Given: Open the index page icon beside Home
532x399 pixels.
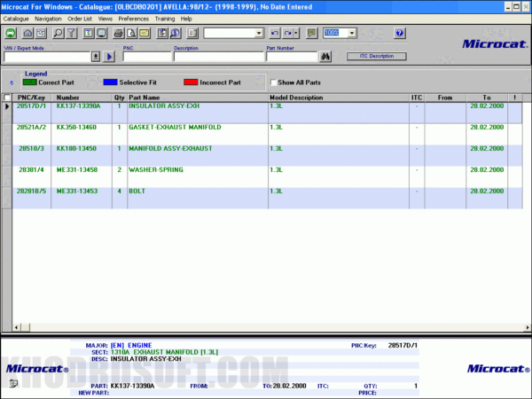Looking at the screenshot, I should tap(41, 33).
